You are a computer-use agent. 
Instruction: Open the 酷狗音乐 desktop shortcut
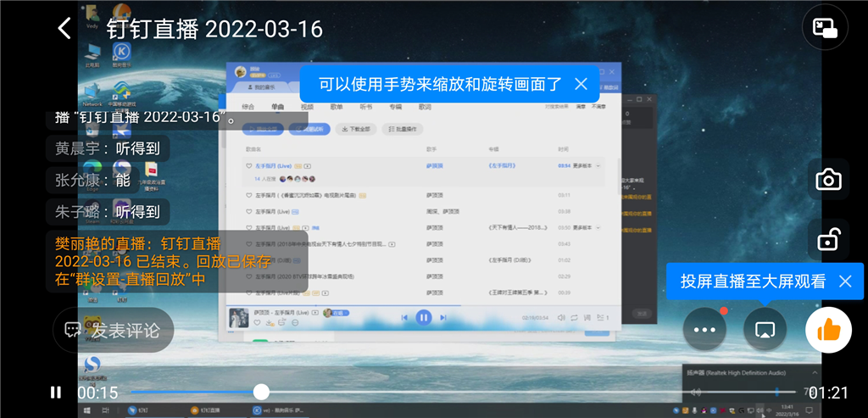point(122,55)
